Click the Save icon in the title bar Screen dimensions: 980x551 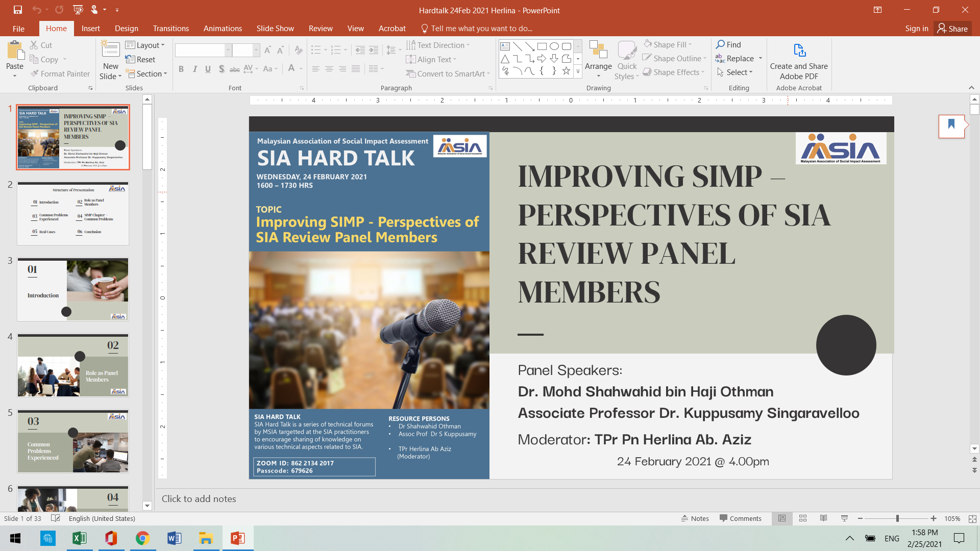[18, 10]
